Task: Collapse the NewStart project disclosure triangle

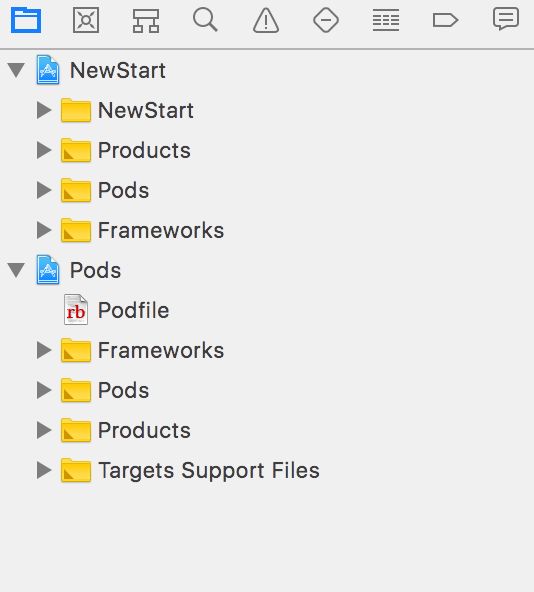Action: [16, 71]
